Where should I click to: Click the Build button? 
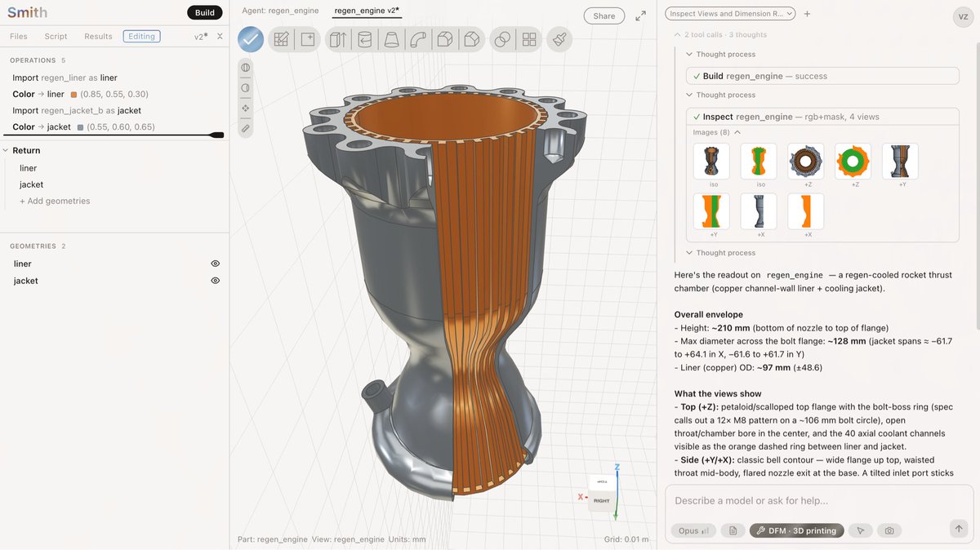(205, 13)
